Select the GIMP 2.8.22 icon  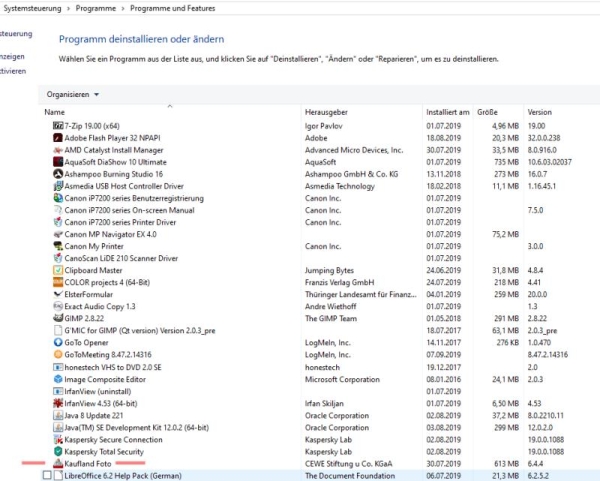point(57,317)
